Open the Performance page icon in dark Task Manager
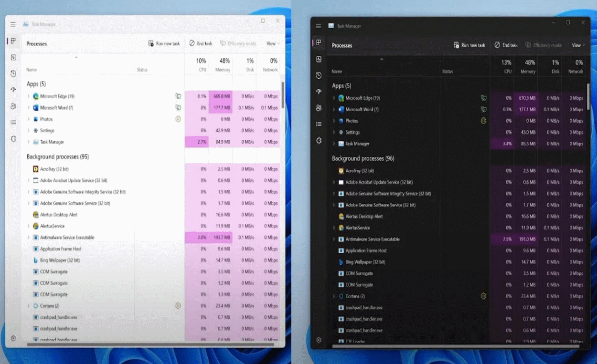This screenshot has width=597, height=364. click(x=319, y=59)
